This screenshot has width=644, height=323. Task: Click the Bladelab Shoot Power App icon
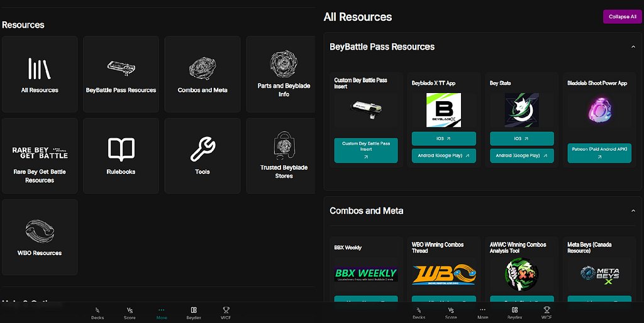(x=599, y=111)
